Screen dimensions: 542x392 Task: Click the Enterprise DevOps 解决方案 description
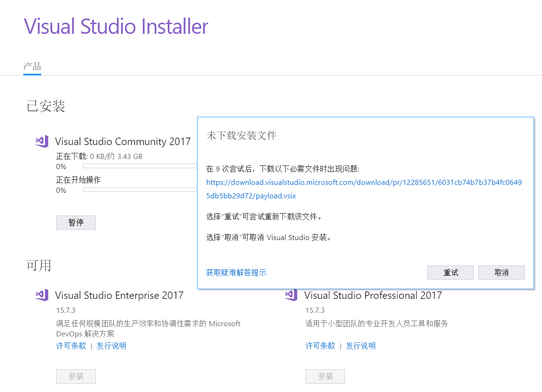148,329
